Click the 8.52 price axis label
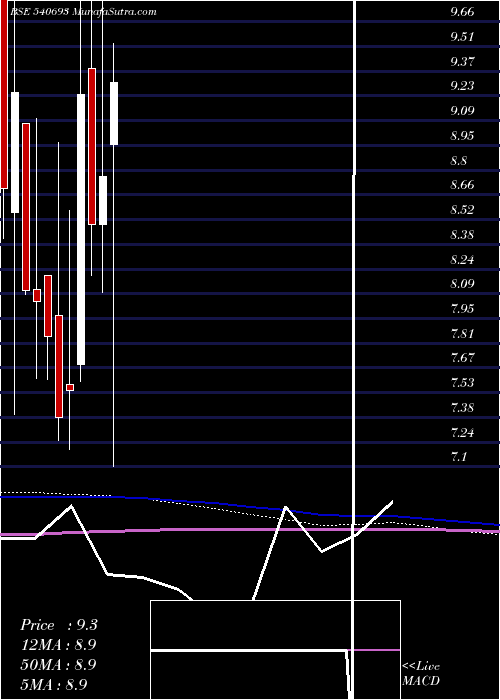 [x=462, y=210]
